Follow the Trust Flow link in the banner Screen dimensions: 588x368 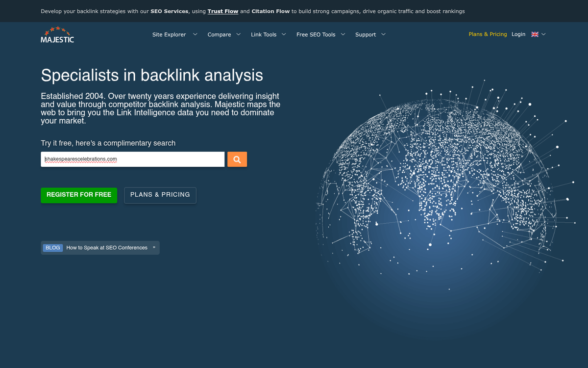(x=223, y=11)
